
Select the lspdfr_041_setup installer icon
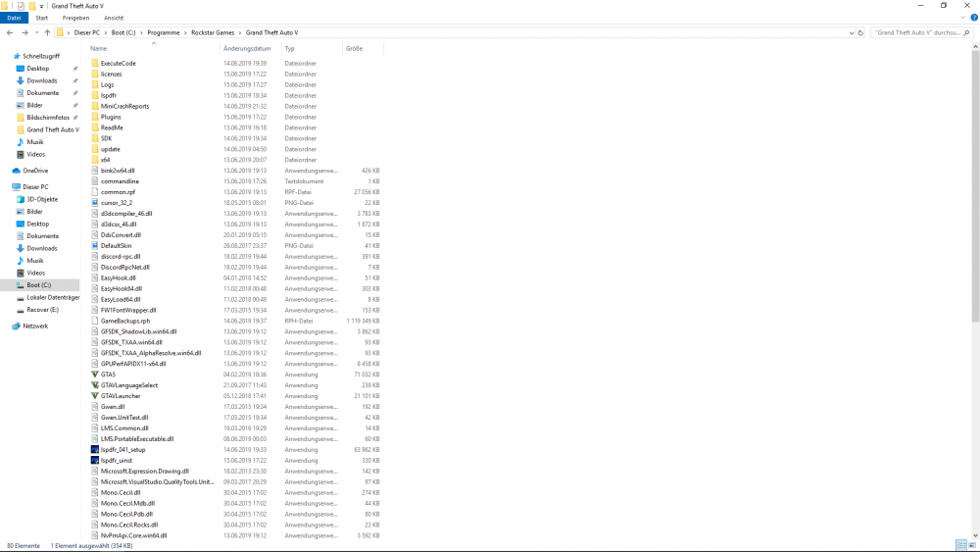tap(95, 449)
